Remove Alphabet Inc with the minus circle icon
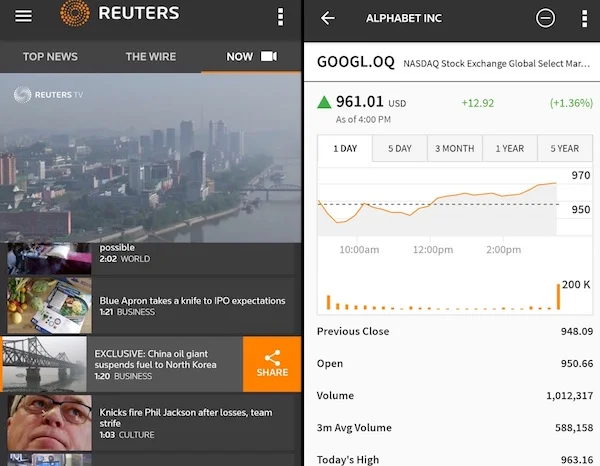600x466 pixels. point(545,18)
